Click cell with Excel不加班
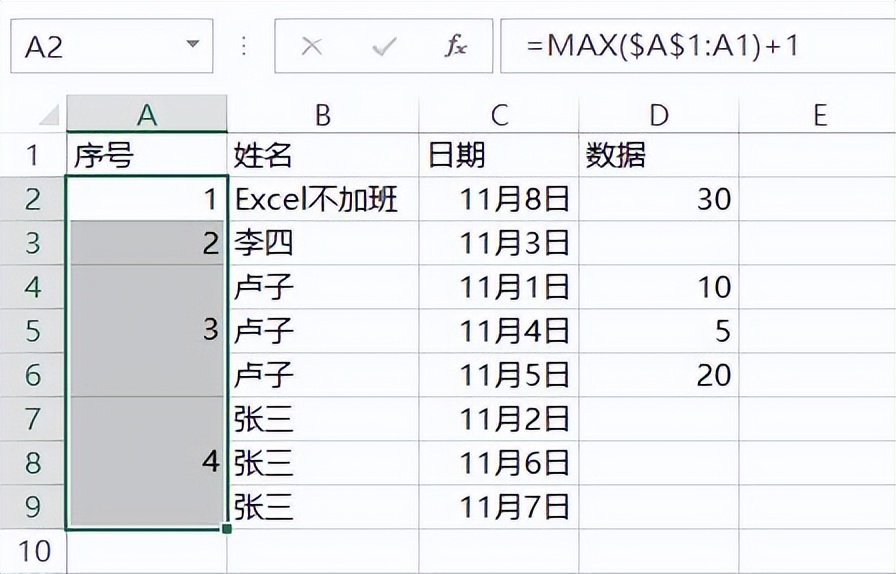Screen dimensions: 896x574 pyautogui.click(x=323, y=199)
